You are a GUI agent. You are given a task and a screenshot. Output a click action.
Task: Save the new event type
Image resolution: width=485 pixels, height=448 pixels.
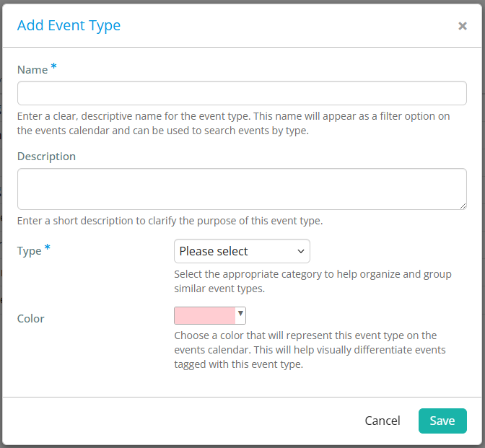click(442, 421)
